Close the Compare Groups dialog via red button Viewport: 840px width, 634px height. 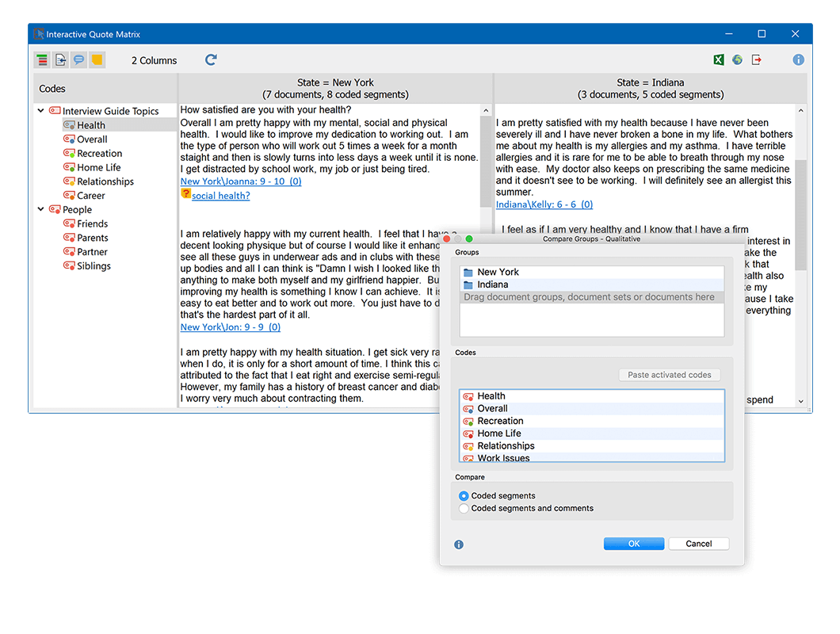click(x=447, y=239)
